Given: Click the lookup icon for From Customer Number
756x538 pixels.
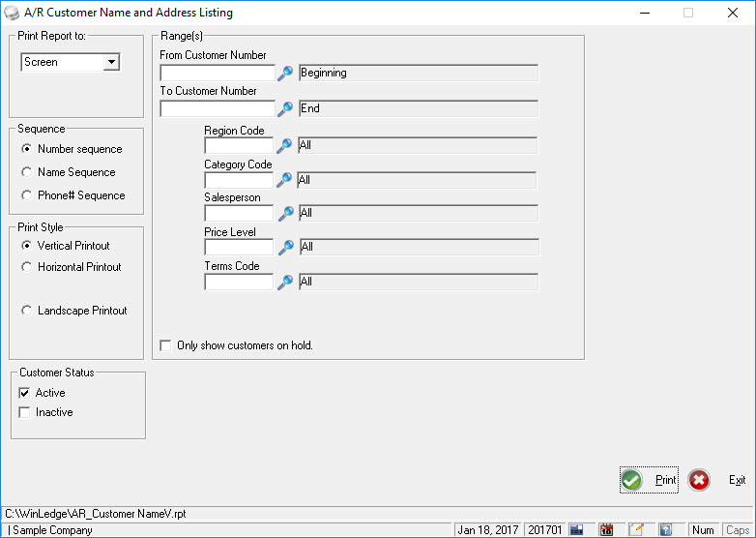Looking at the screenshot, I should (x=285, y=73).
